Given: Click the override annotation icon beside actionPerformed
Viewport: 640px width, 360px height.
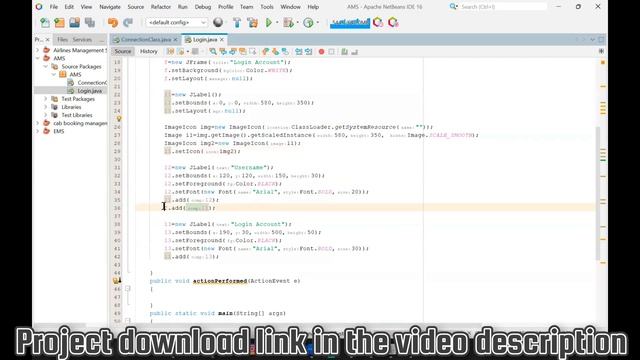Looking at the screenshot, I should [117, 281].
